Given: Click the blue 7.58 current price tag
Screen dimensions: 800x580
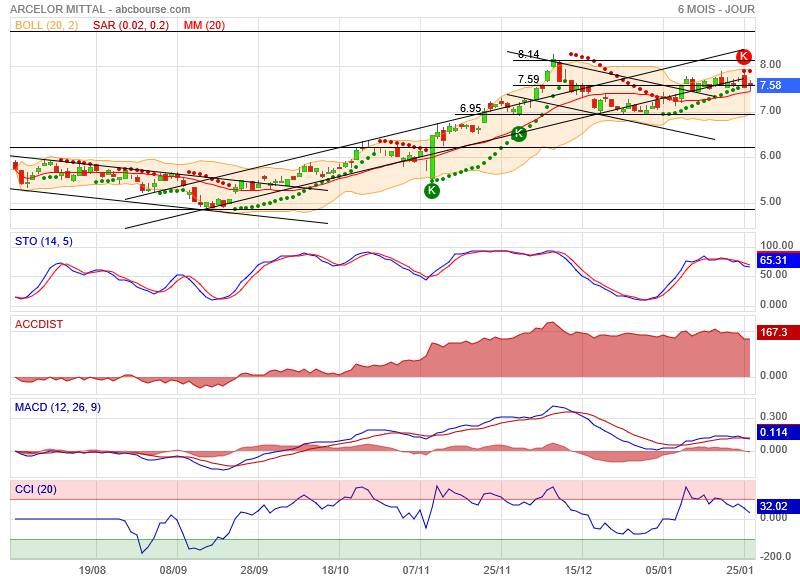Looking at the screenshot, I should pos(778,85).
